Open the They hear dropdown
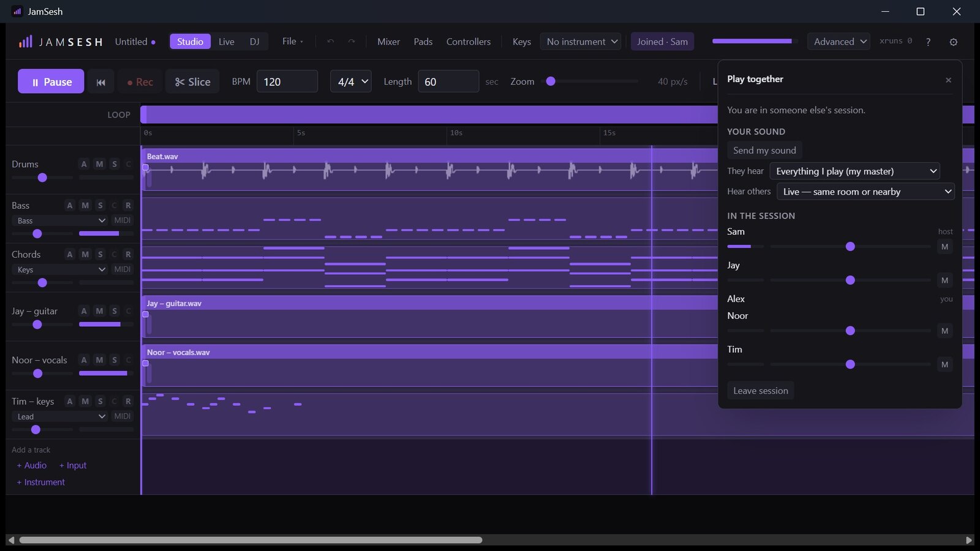 point(855,171)
